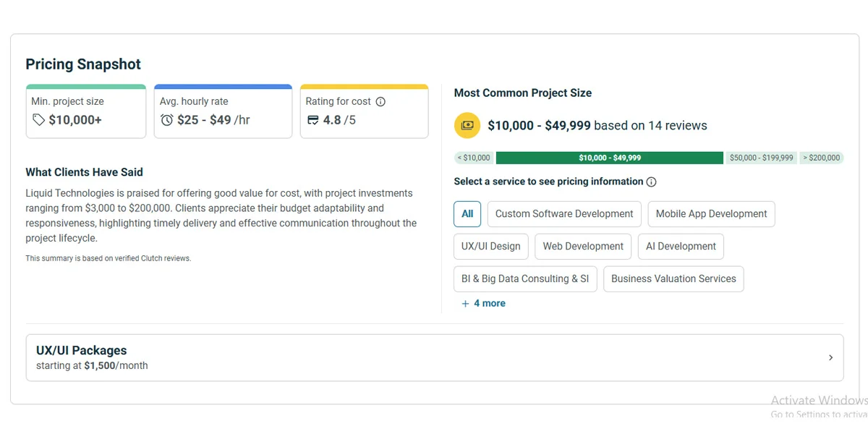Click the credit card icon beside 4.8 rating
Image resolution: width=868 pixels, height=434 pixels.
[x=312, y=120]
